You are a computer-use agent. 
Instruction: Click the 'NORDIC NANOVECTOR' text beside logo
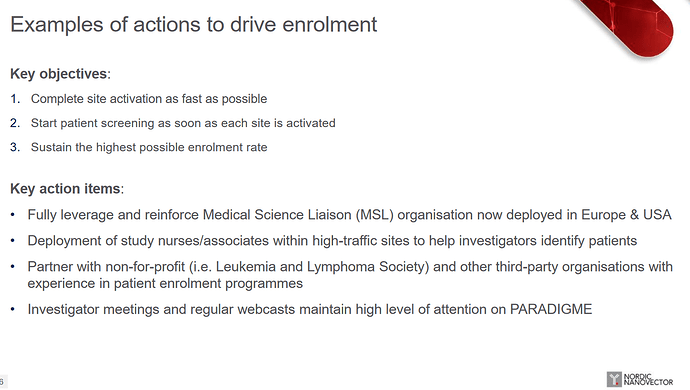coord(648,380)
